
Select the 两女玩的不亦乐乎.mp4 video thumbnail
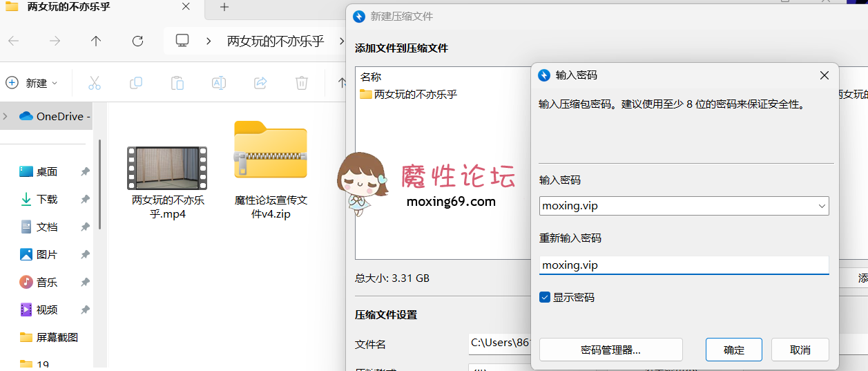[167, 168]
